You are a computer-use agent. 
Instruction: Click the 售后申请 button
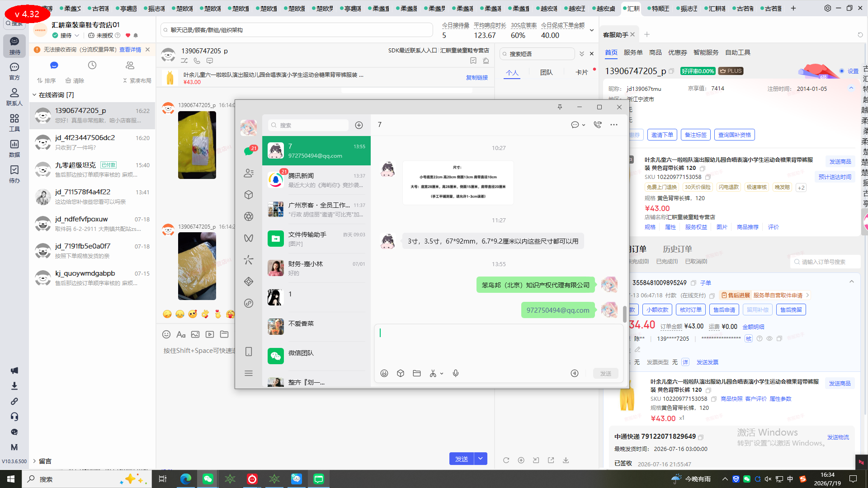coord(724,310)
